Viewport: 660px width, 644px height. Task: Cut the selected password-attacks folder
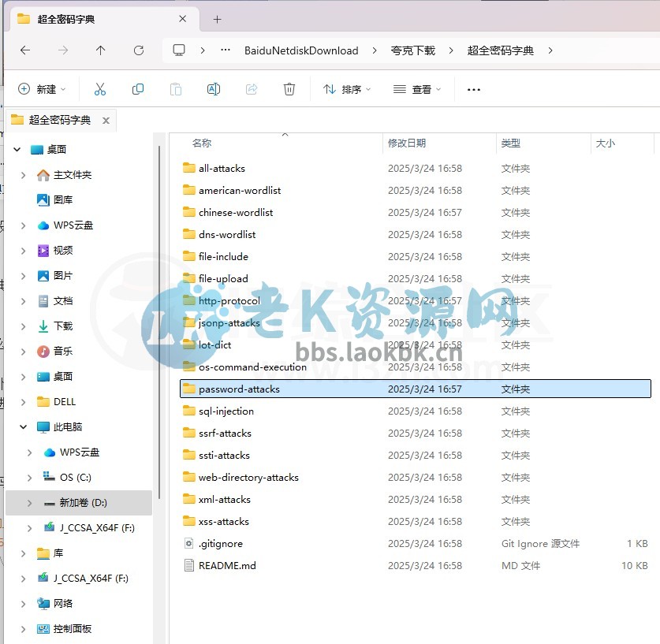(99, 89)
